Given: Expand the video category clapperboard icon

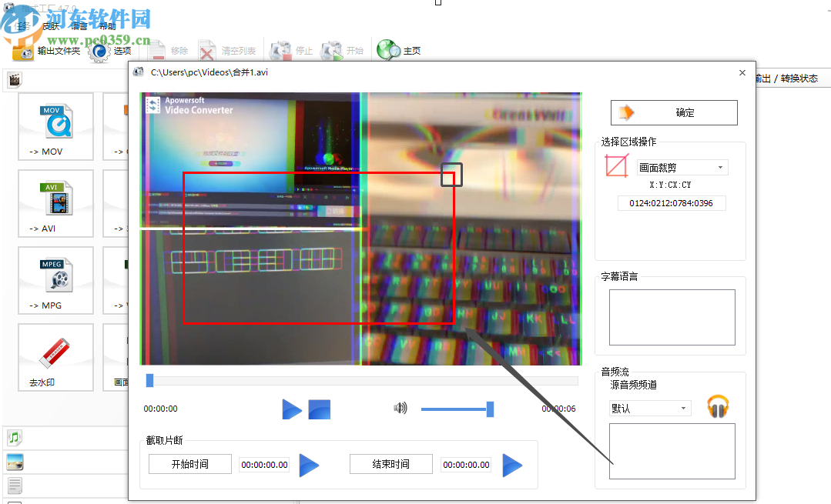Looking at the screenshot, I should (x=15, y=80).
